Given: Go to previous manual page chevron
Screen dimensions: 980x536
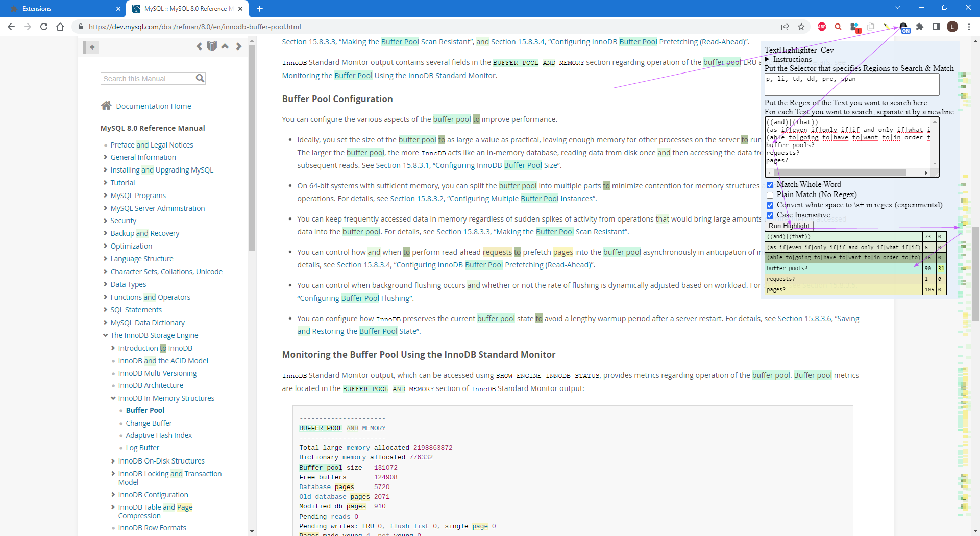Looking at the screenshot, I should pos(199,46).
